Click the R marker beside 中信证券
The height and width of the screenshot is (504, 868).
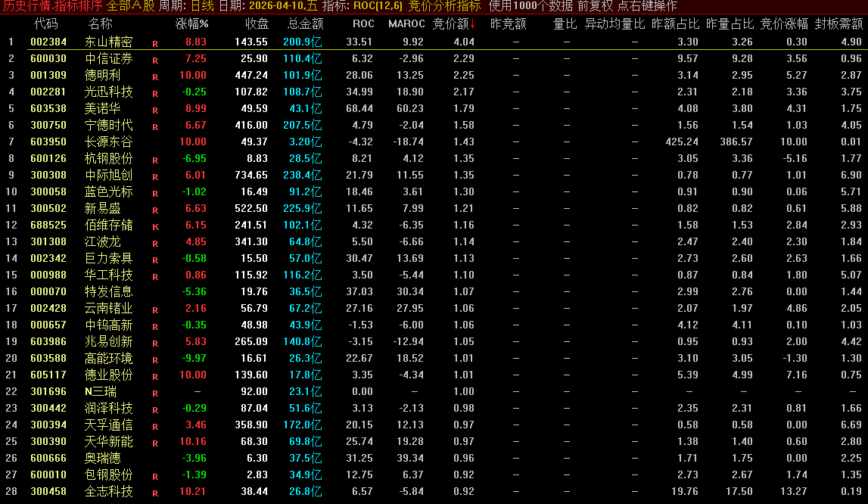click(155, 61)
